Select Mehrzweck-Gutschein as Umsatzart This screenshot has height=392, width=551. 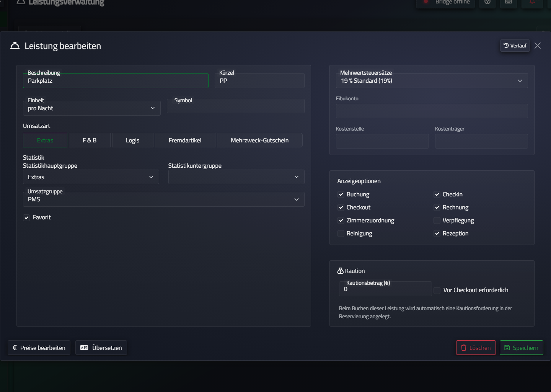click(260, 140)
